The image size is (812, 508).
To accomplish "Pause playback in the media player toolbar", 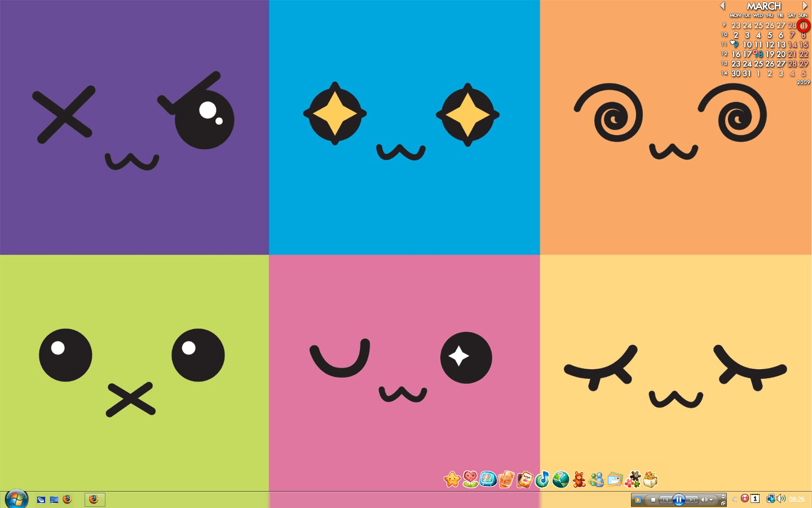I will 679,500.
